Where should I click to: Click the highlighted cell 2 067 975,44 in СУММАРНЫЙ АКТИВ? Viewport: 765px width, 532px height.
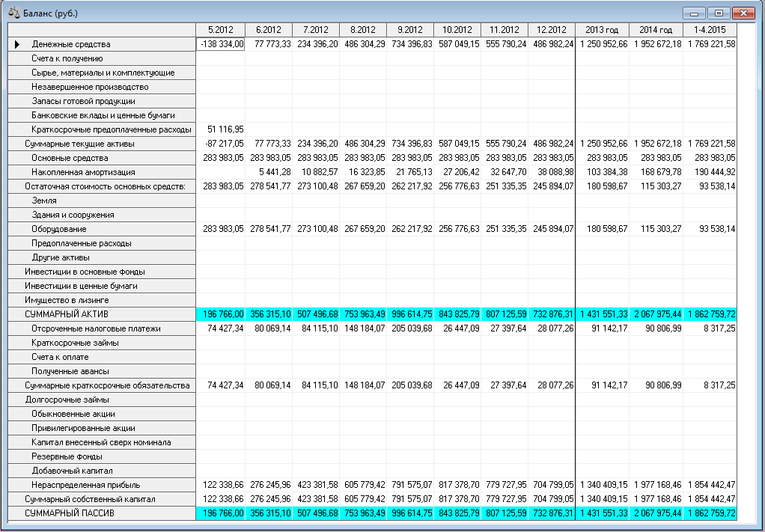point(656,314)
